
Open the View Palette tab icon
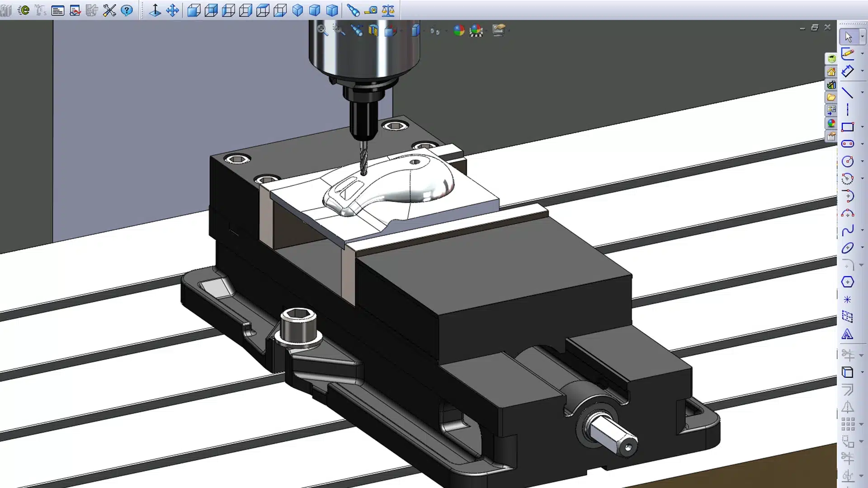click(831, 110)
